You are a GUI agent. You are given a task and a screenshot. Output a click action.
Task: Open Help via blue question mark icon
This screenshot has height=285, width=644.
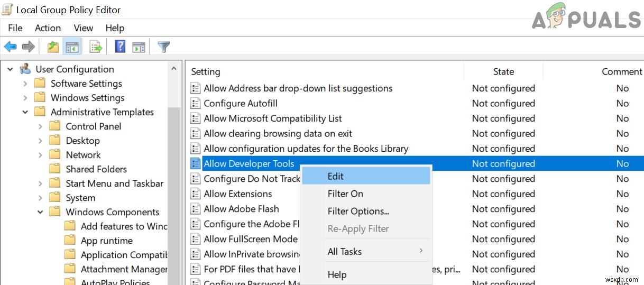click(120, 47)
